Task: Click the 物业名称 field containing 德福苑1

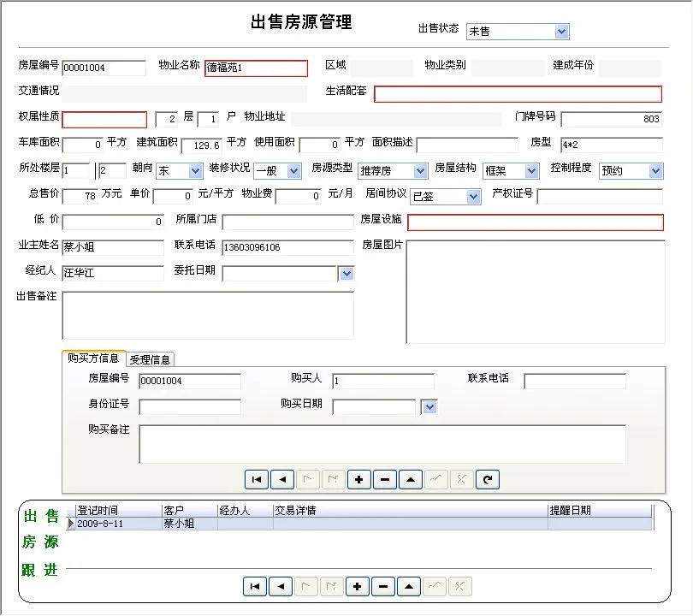Action: tap(256, 68)
